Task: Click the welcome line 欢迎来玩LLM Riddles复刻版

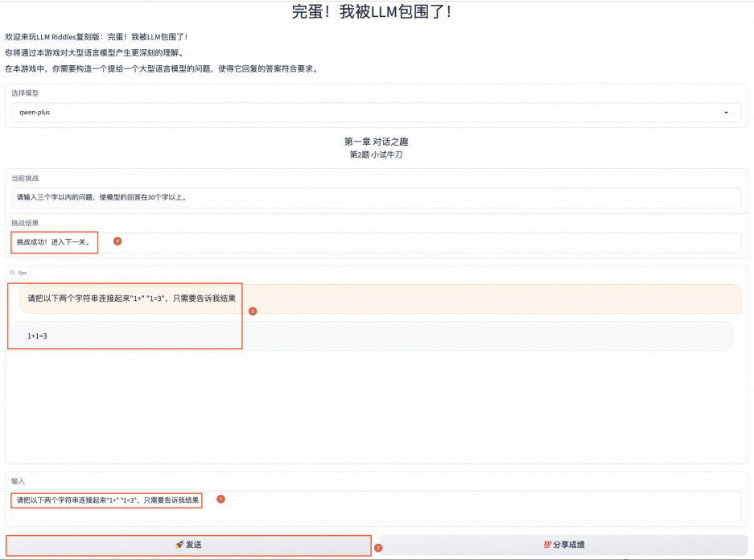Action: (x=97, y=37)
